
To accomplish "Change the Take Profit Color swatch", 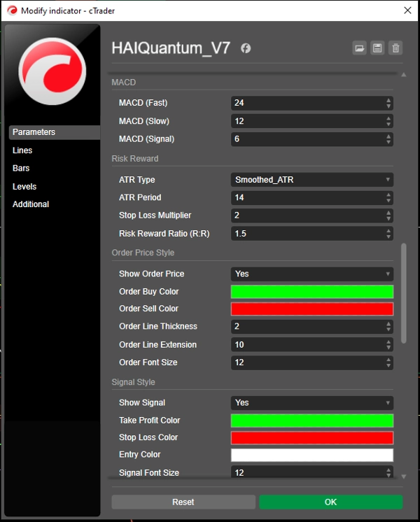I will [x=312, y=421].
